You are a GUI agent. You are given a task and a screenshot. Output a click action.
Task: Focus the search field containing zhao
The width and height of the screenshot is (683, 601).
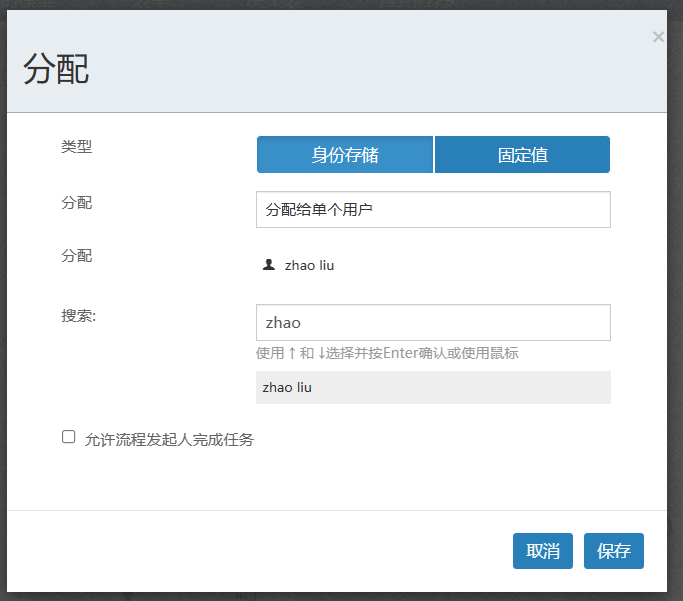pos(433,323)
